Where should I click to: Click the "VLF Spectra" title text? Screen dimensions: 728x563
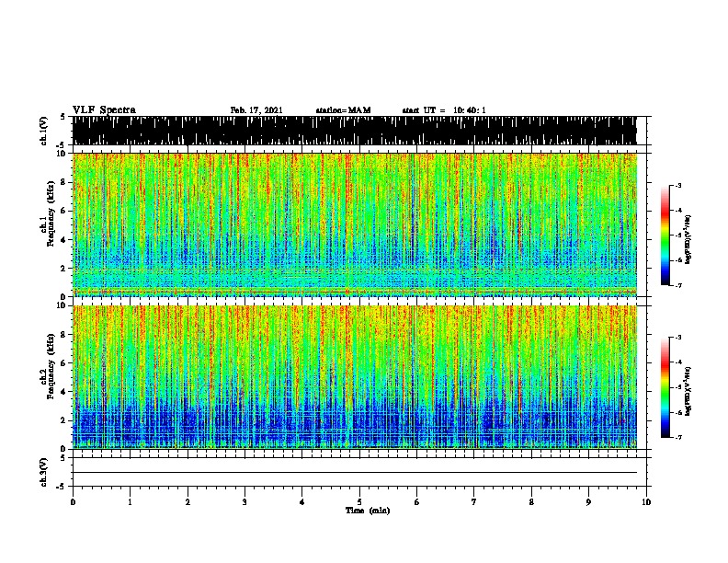click(104, 110)
